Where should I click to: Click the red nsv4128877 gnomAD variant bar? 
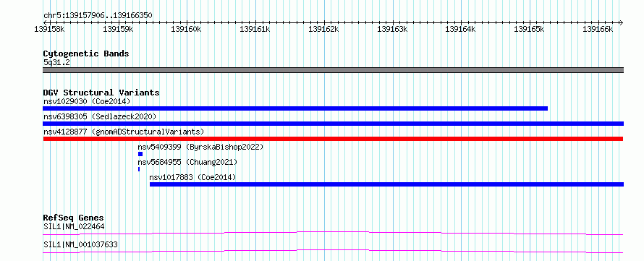(x=333, y=139)
